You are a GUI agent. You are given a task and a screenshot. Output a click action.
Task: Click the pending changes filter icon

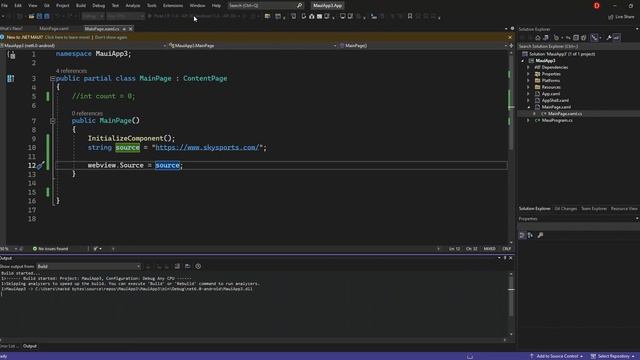click(556, 38)
